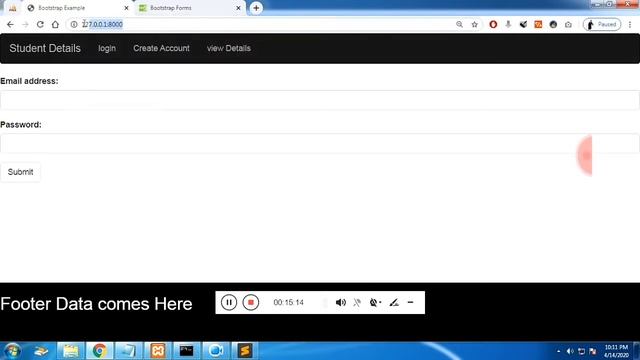
Task: Click the download arrow extension icon
Action: tap(508, 24)
